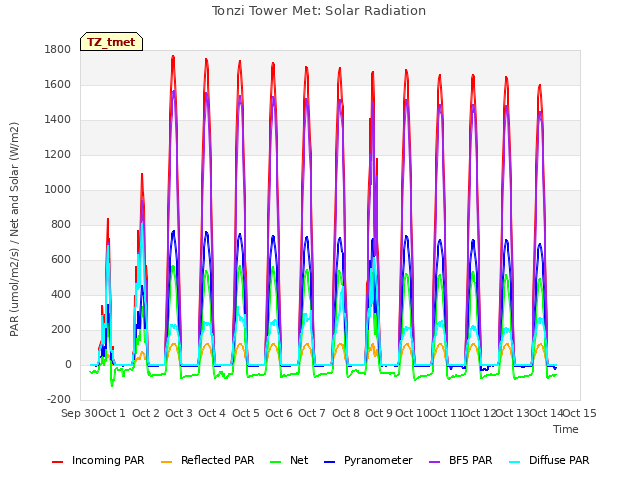Click the orange Reflected PAR legend swatch

167,462
